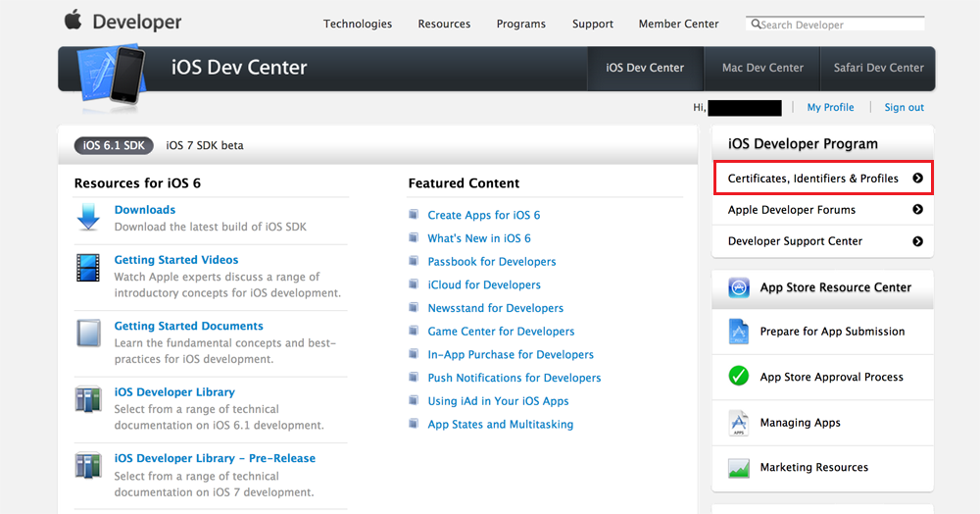Screen dimensions: 980x514
Task: Open iOS Developer Library – Pre-Release link
Action: pos(215,458)
